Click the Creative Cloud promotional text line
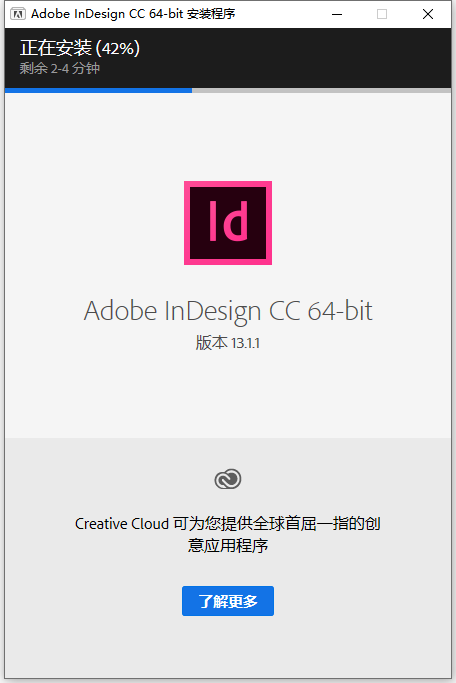The width and height of the screenshot is (456, 683). point(228,524)
